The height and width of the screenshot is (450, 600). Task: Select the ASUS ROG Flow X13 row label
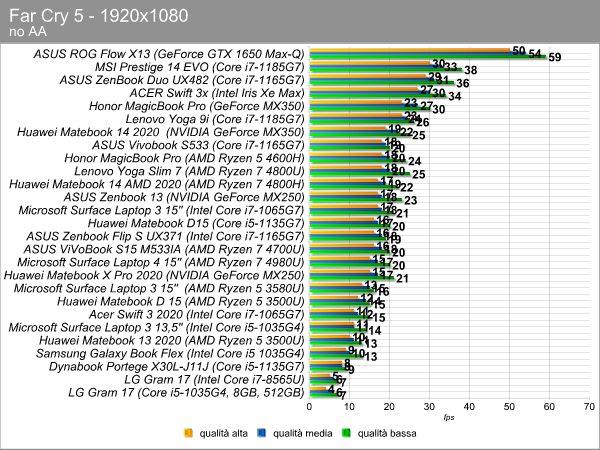point(169,54)
